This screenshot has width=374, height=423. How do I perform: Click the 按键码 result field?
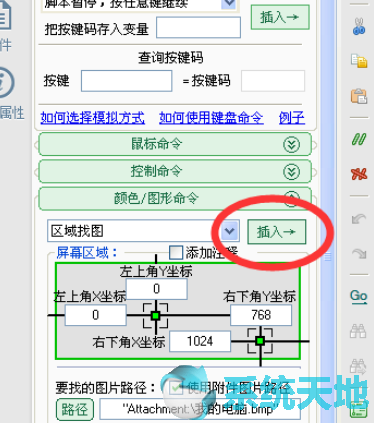(x=273, y=81)
